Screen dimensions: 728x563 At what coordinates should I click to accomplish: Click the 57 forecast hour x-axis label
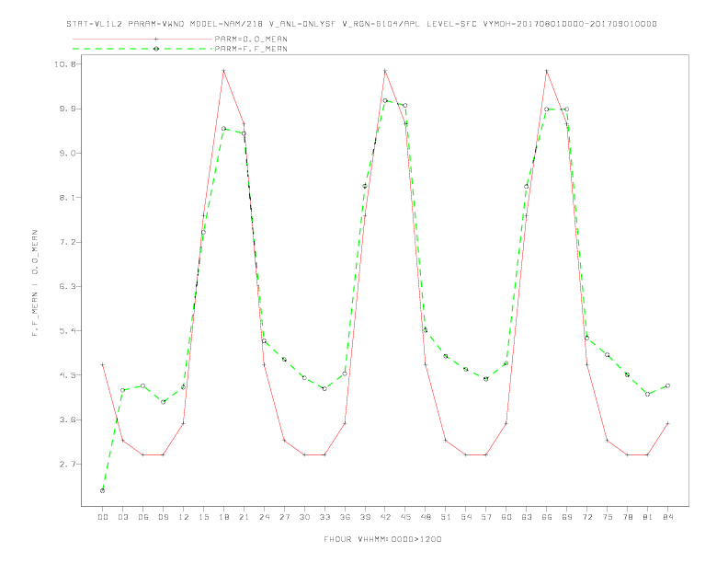pyautogui.click(x=486, y=517)
